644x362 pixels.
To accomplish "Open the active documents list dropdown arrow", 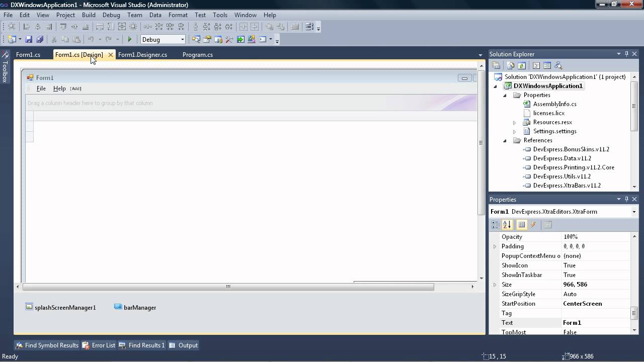I will (480, 55).
